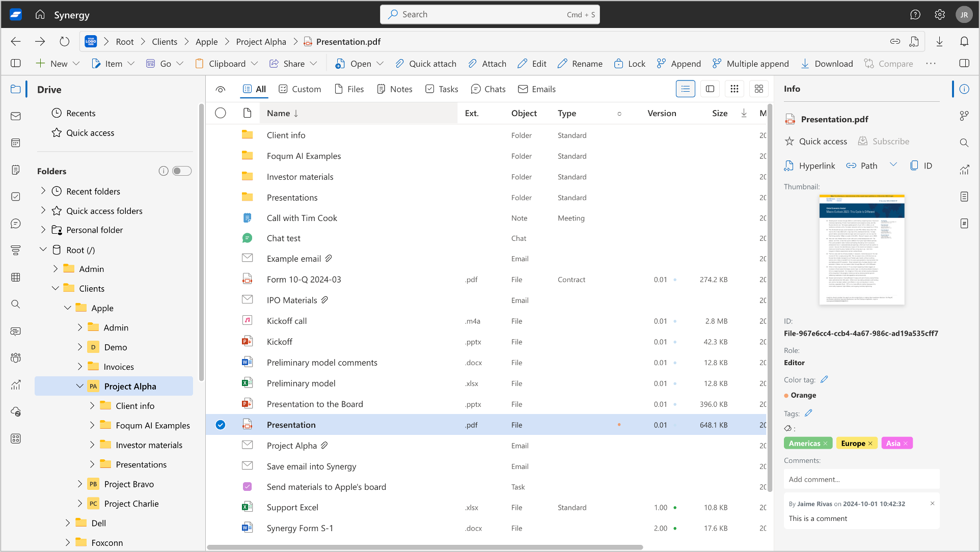
Task: Open the JR user avatar
Action: click(x=964, y=15)
